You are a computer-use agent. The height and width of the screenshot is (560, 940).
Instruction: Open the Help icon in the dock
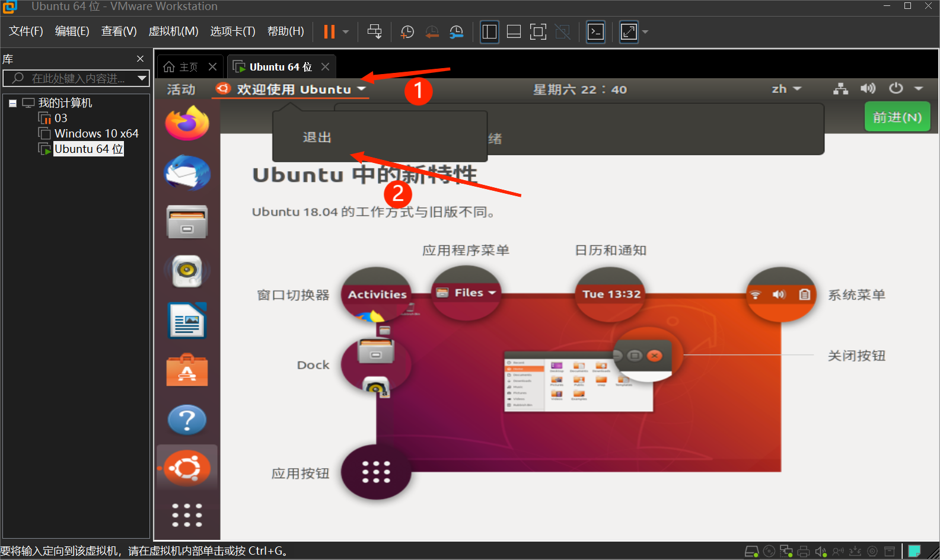click(x=187, y=420)
